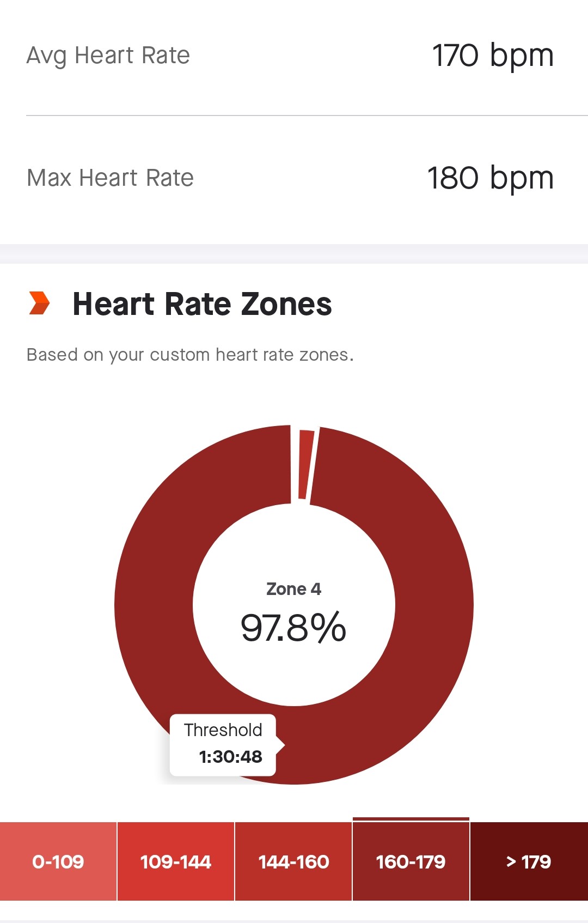Tap the 180 bpm value
This screenshot has width=588, height=923.
(x=491, y=178)
